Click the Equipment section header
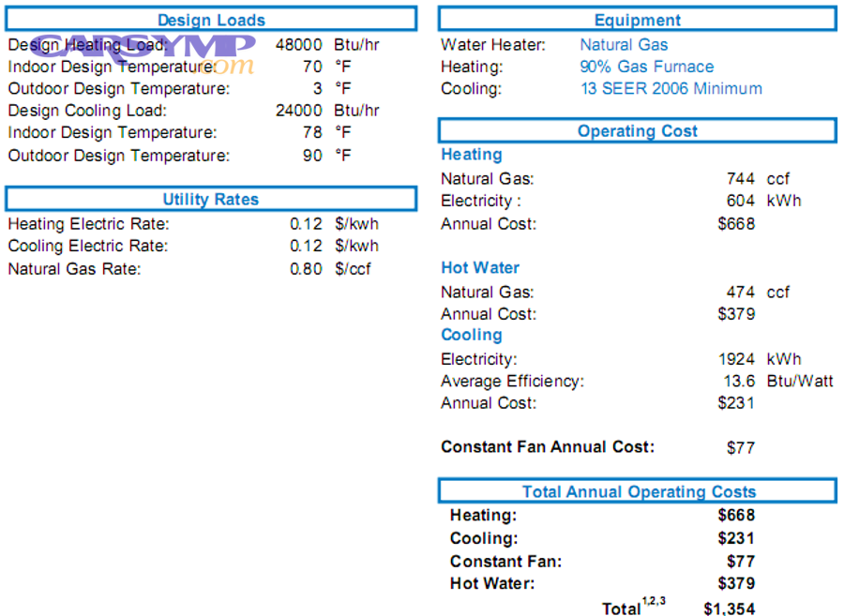This screenshot has height=616, width=844. tap(638, 20)
